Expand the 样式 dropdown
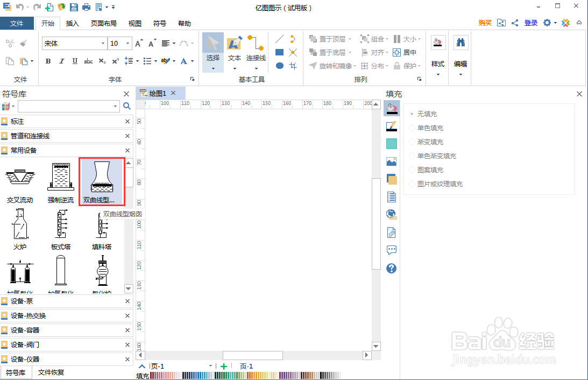Image resolution: width=588 pixels, height=380 pixels. point(437,74)
